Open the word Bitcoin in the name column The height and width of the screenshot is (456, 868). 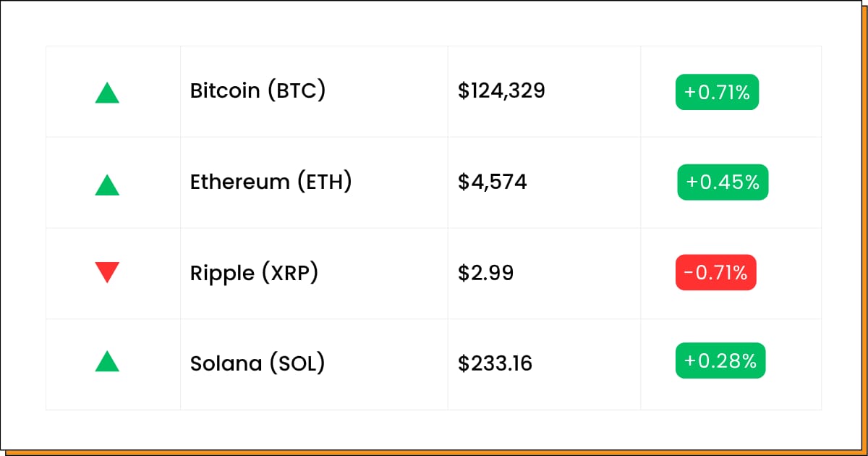(225, 90)
